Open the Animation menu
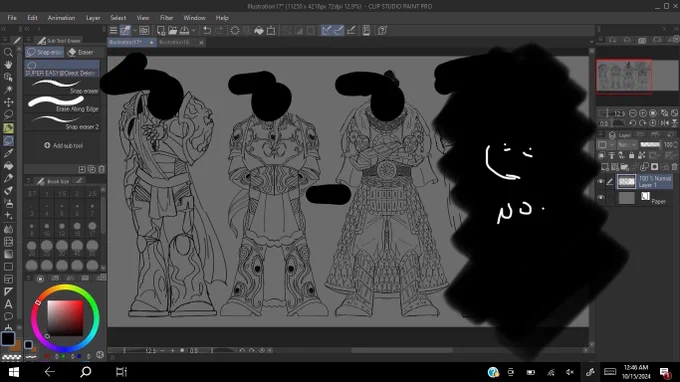680x382 pixels. (61, 18)
